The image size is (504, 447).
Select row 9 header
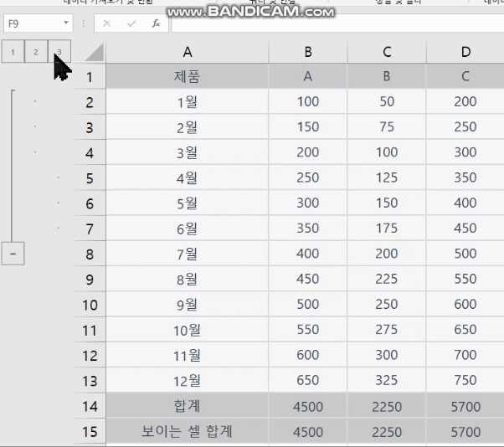(x=90, y=280)
